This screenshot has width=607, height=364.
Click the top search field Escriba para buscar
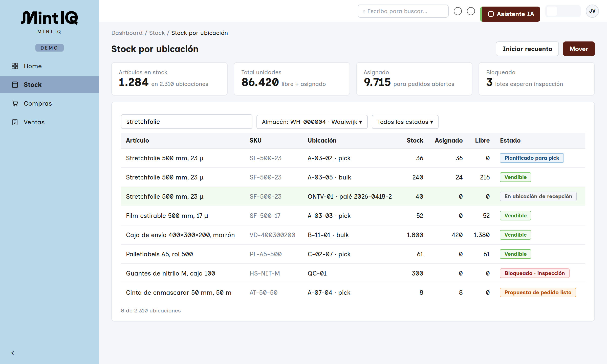[x=403, y=11]
